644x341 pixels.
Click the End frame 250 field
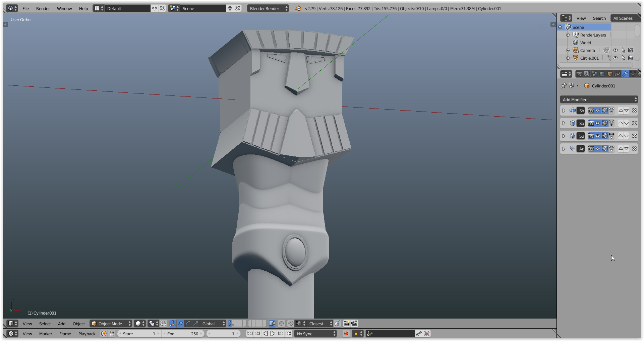coord(183,334)
